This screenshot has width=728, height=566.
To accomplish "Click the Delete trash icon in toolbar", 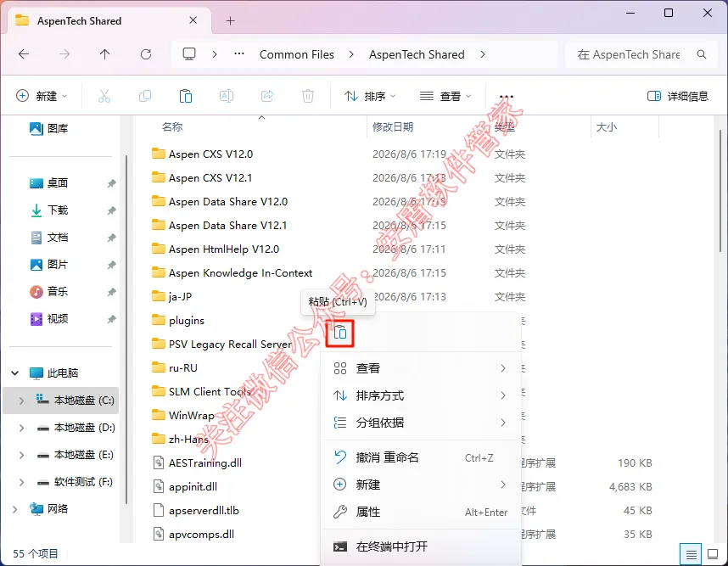I will coord(308,96).
